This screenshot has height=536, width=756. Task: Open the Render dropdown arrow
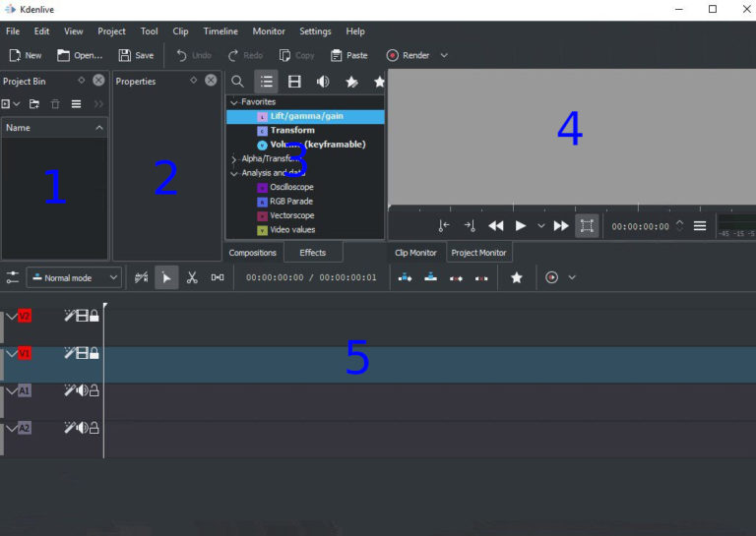click(x=444, y=55)
